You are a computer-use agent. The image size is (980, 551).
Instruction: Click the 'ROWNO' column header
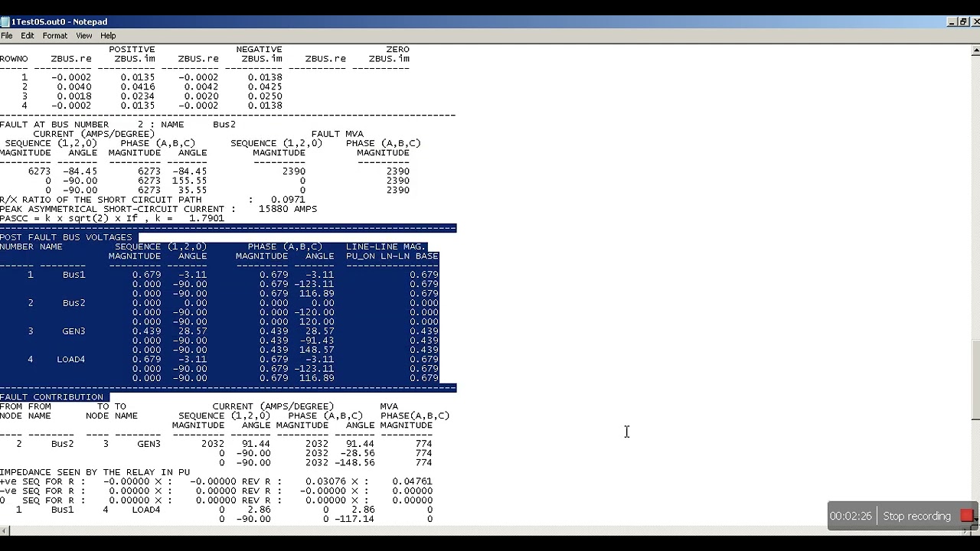click(x=14, y=58)
